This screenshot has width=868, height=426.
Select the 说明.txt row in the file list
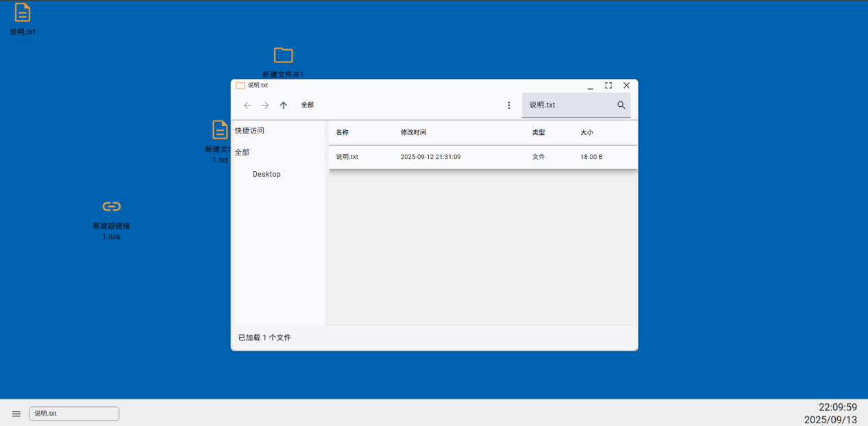(x=411, y=157)
